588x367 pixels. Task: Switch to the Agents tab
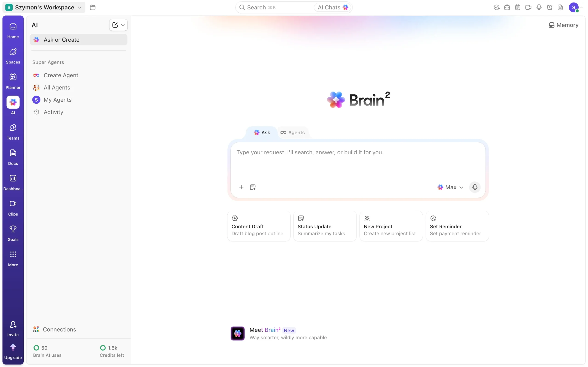click(x=293, y=132)
